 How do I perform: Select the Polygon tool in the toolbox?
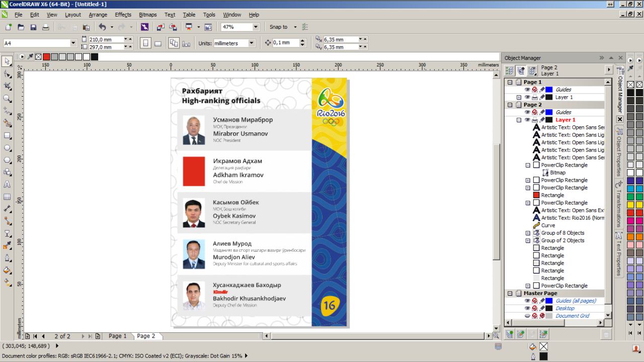click(x=7, y=160)
